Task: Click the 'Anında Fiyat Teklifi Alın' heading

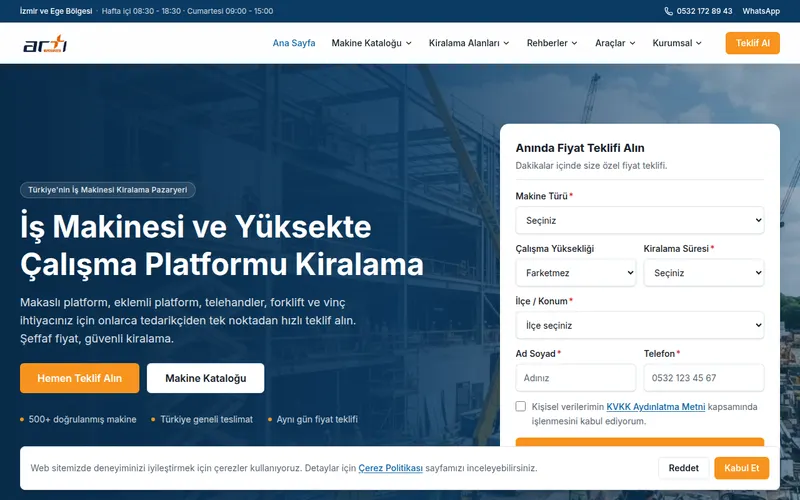Action: 580,148
